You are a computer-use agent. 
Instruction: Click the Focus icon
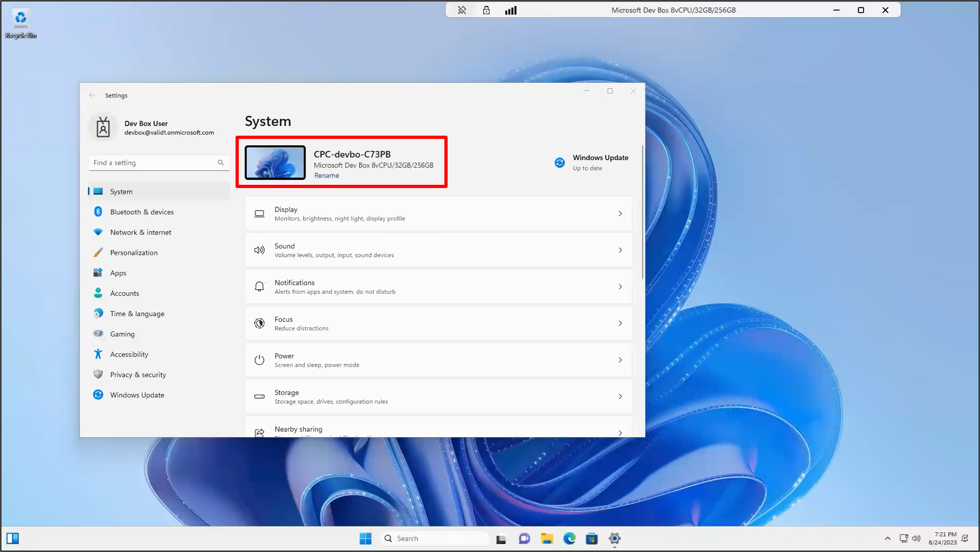(259, 323)
